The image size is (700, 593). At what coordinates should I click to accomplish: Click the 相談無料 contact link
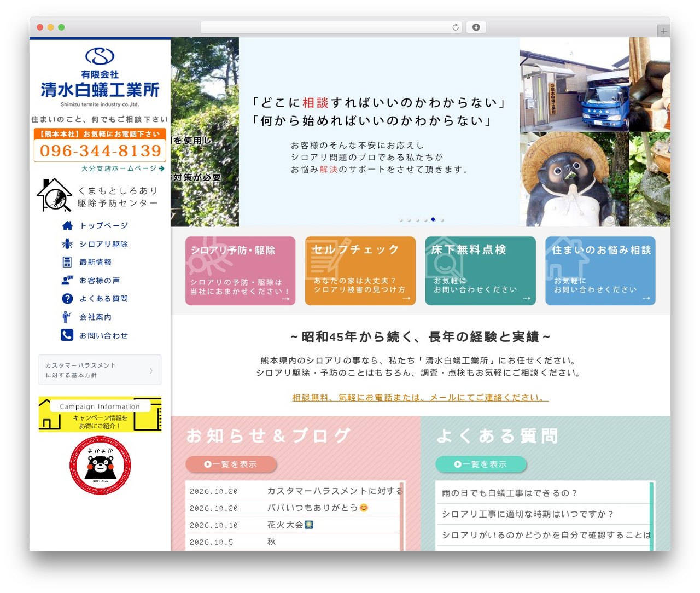420,397
